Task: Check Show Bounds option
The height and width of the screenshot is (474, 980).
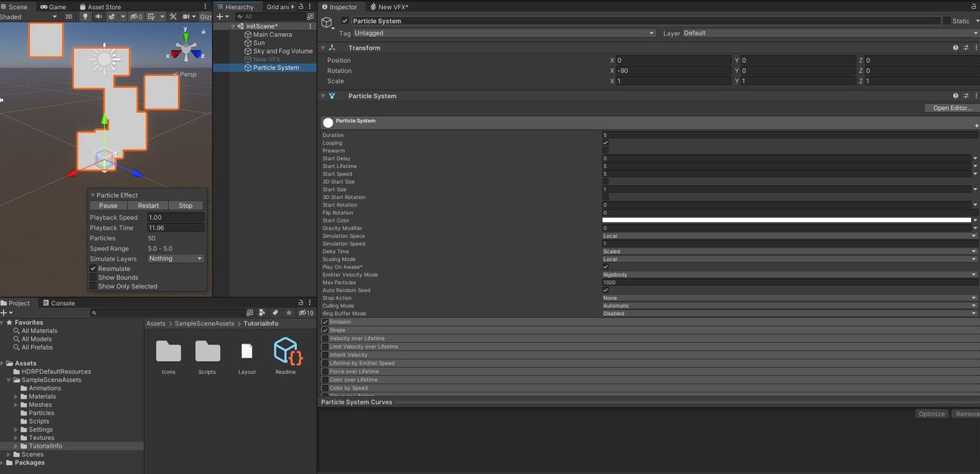Action: click(x=93, y=277)
